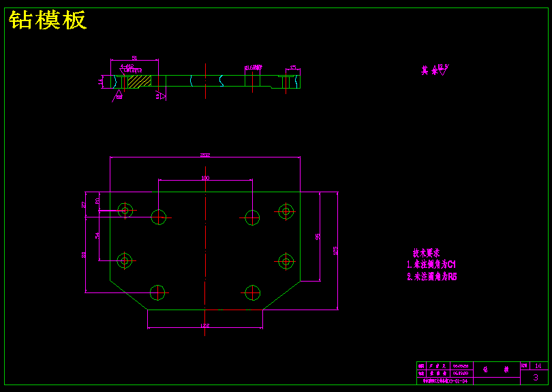Click the 54 vertical dimension on left
The height and width of the screenshot is (392, 552).
pyautogui.click(x=97, y=235)
